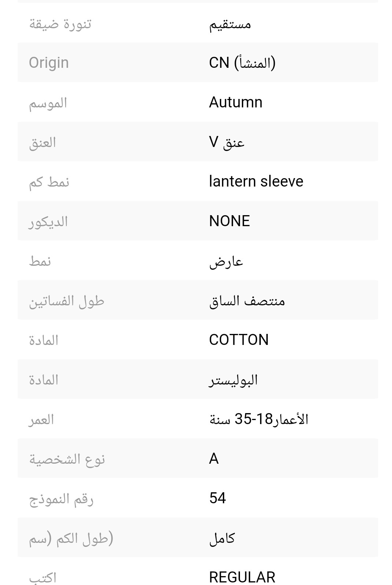Click the REGULAR fit value
This screenshot has height=585, width=392.
[242, 577]
